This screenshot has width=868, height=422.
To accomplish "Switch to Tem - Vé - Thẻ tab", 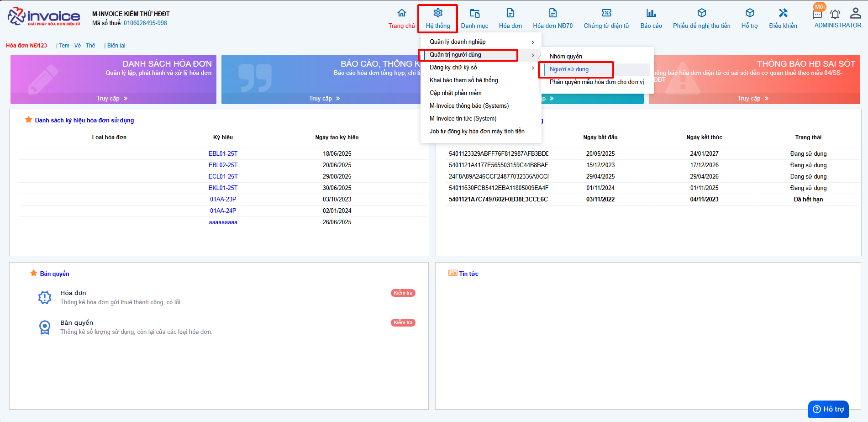I will 77,46.
